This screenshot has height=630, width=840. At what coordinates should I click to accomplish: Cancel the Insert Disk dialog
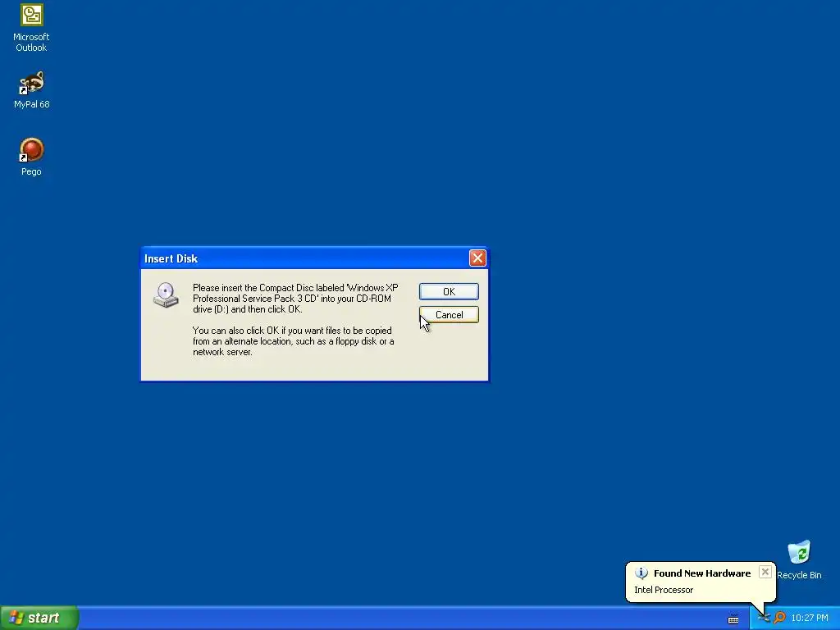449,314
